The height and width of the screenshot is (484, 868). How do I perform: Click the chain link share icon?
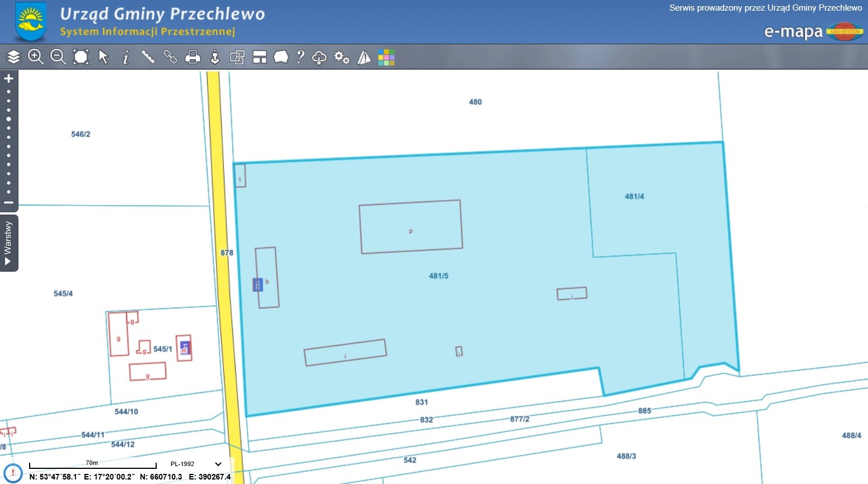tap(170, 57)
